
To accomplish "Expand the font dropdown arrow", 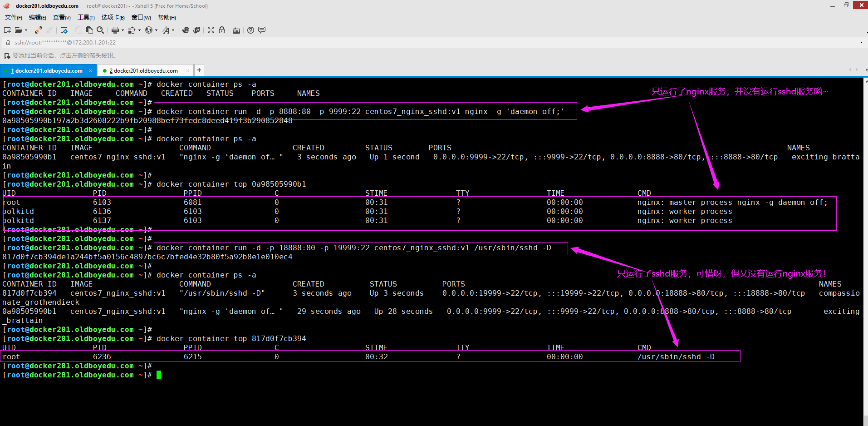I will tap(173, 30).
